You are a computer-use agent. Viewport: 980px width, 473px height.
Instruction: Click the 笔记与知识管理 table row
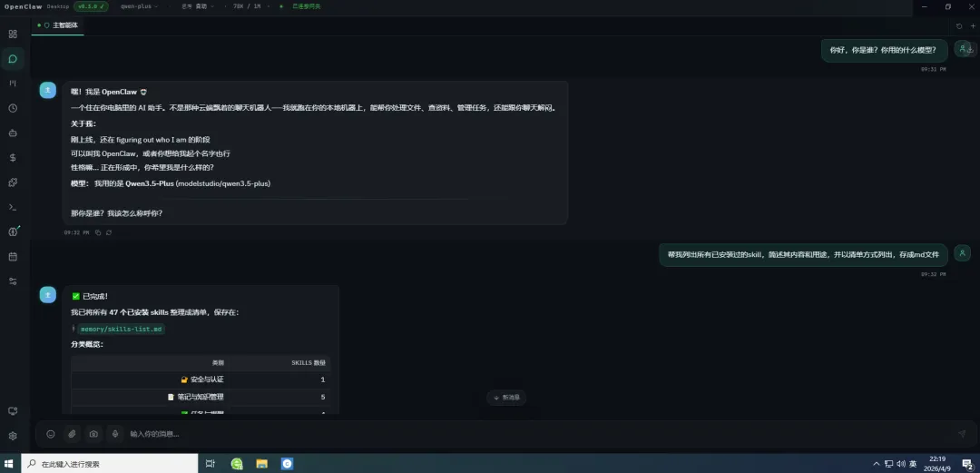[201, 397]
